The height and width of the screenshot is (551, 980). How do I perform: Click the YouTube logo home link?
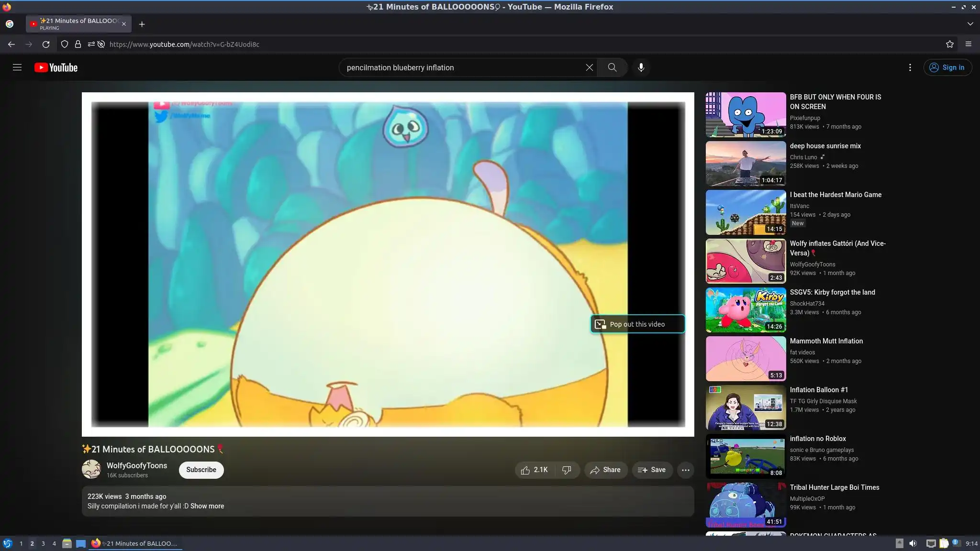56,67
